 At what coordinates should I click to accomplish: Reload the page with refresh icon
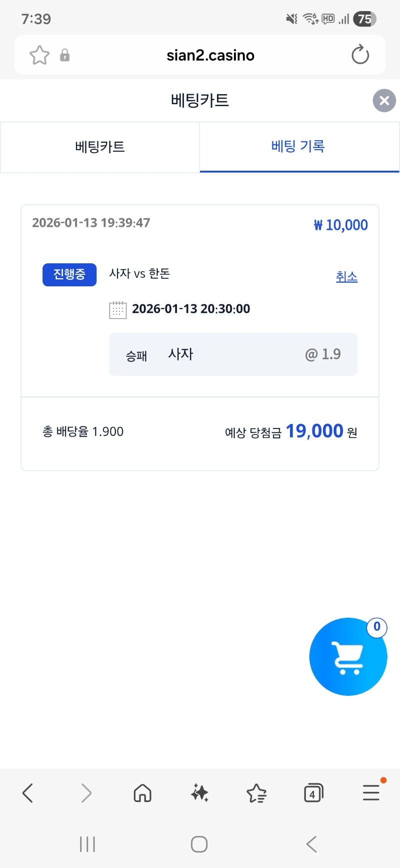[x=360, y=55]
